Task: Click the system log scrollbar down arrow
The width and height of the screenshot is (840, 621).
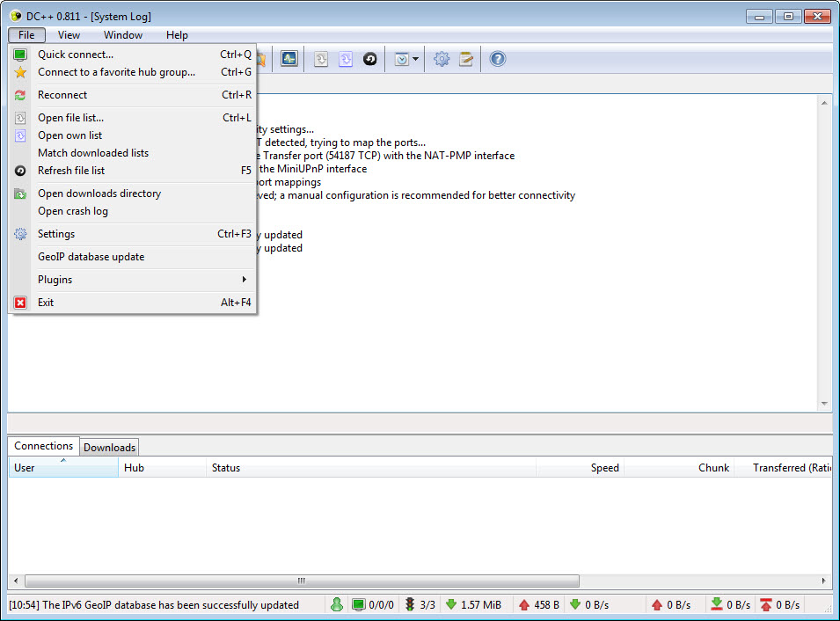Action: point(824,404)
